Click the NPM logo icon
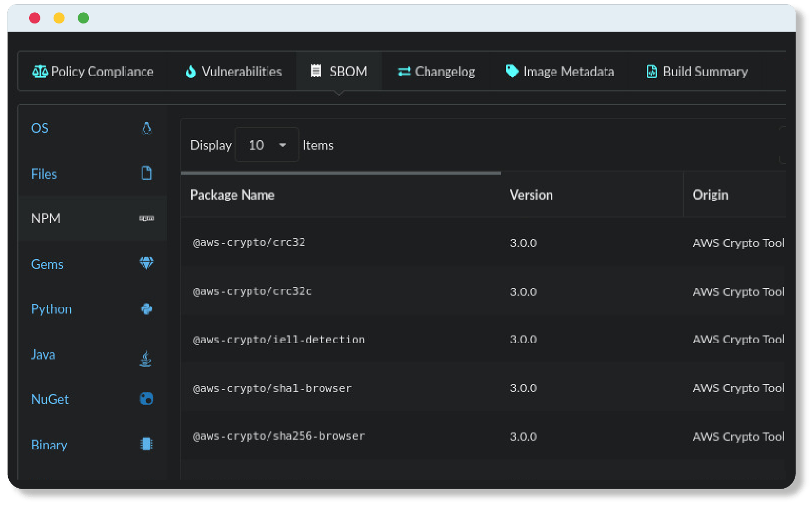Image resolution: width=812 pixels, height=506 pixels. coord(147,219)
